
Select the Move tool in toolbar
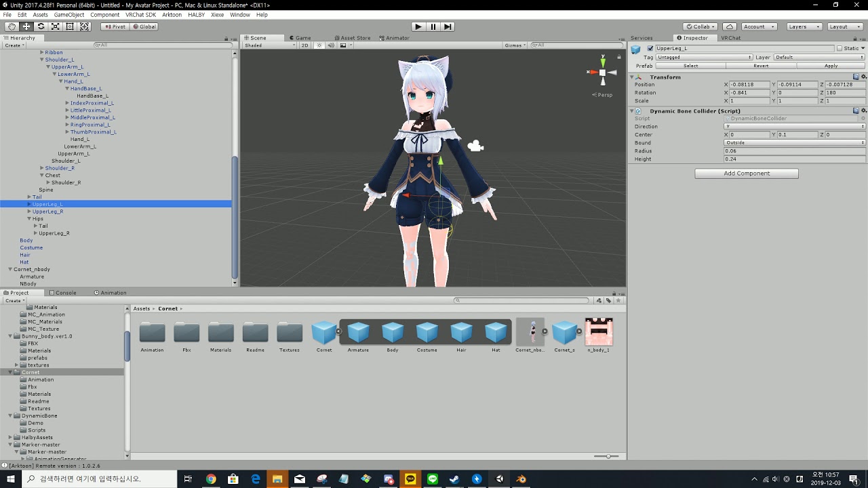tap(26, 26)
